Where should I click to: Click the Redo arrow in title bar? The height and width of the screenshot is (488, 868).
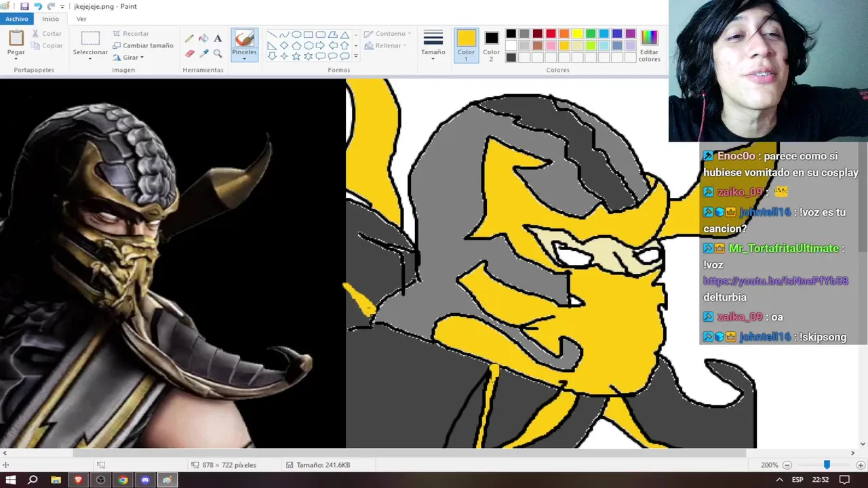click(x=51, y=6)
